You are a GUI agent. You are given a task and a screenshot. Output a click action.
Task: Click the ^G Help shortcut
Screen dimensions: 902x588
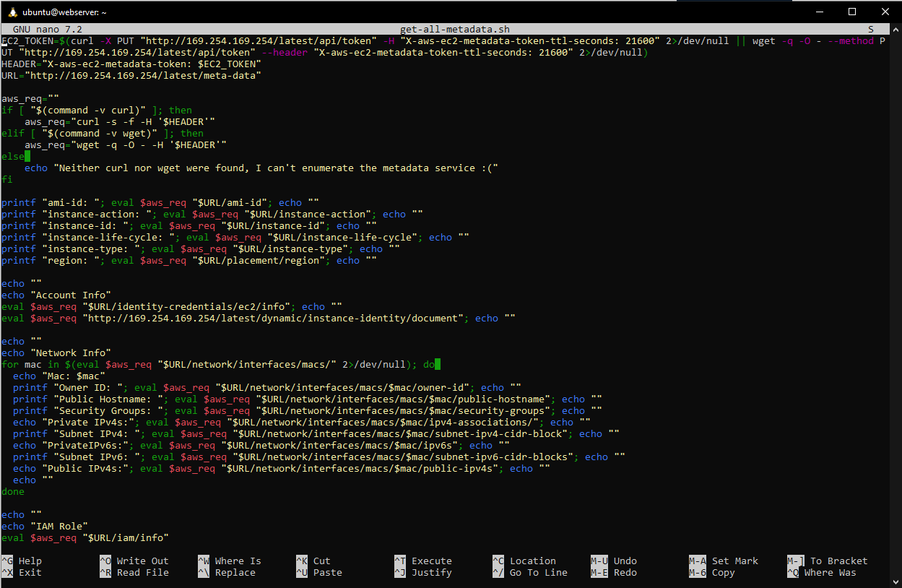(22, 561)
